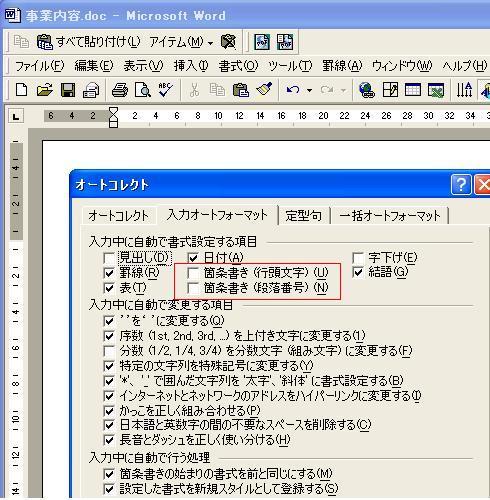Click the Redo arrow icon

pos(327,90)
